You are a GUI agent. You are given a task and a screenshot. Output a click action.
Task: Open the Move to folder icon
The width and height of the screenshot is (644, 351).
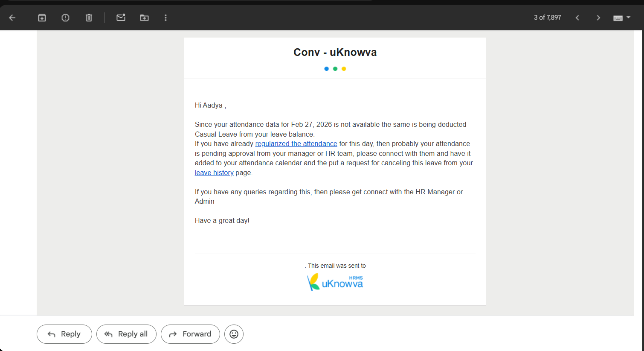point(144,18)
